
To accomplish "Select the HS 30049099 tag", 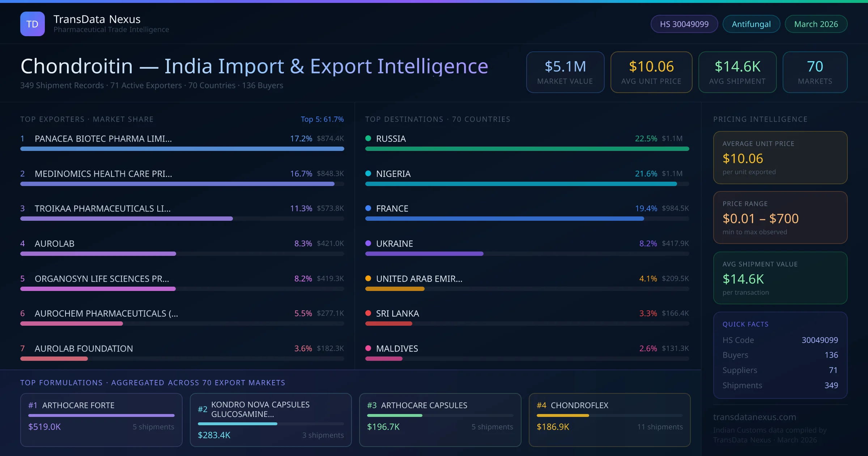I will [x=684, y=24].
